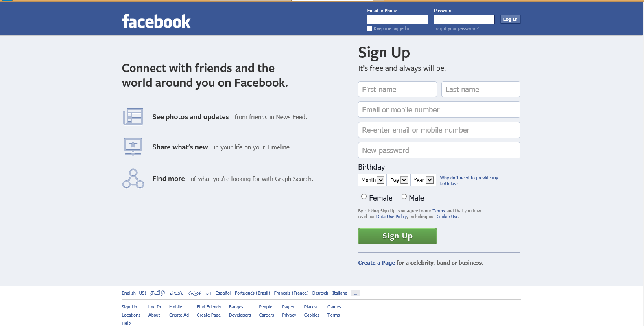Image resolution: width=644 pixels, height=326 pixels.
Task: Open more languages ellipsis button
Action: point(356,293)
